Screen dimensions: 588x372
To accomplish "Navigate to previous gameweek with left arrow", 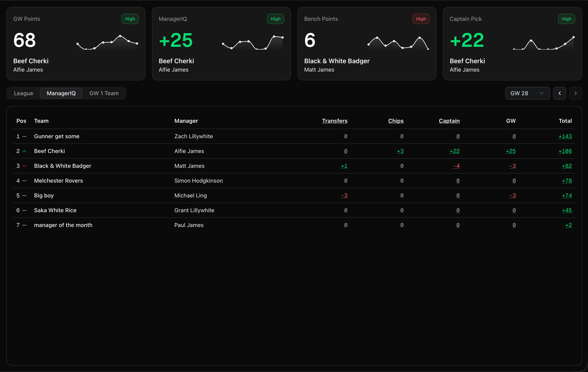I will [560, 93].
